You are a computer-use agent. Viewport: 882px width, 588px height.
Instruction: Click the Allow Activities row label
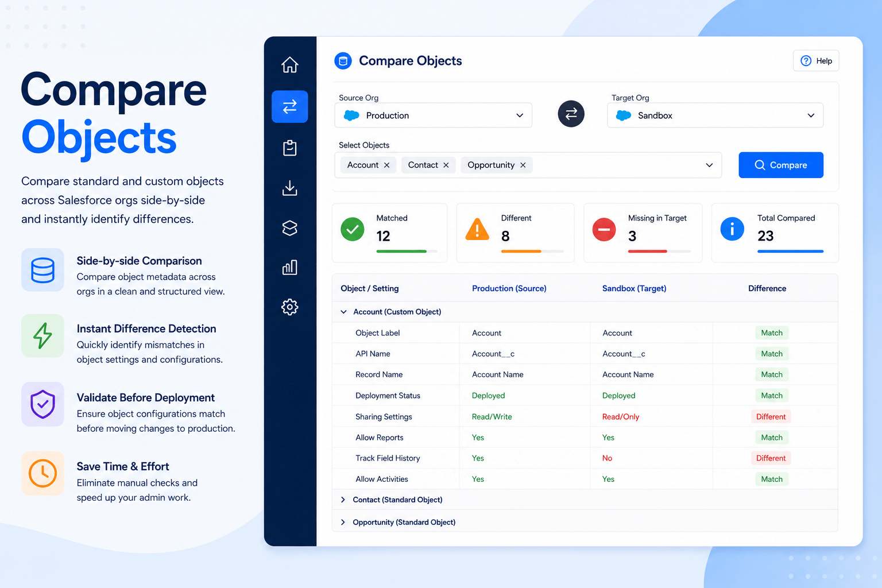pyautogui.click(x=381, y=479)
